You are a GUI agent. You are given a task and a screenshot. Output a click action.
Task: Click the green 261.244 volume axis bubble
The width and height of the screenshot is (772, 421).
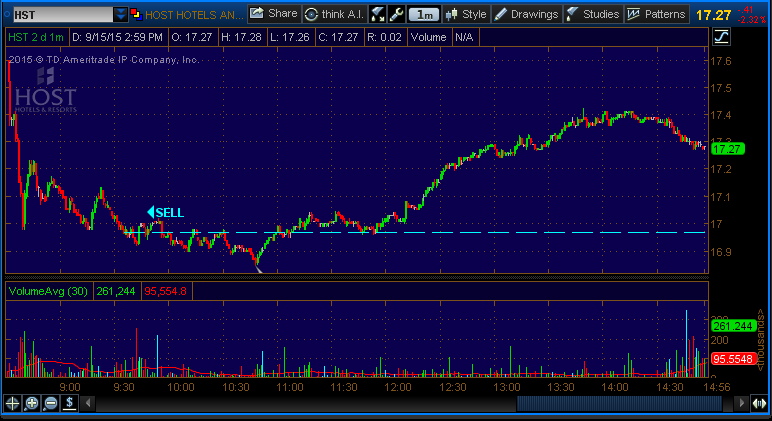pos(733,326)
